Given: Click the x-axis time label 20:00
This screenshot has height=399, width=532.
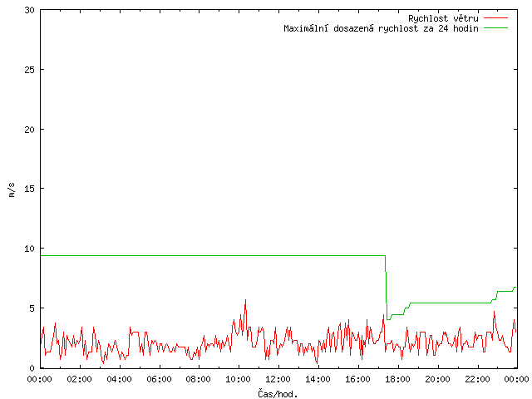Looking at the screenshot, I should [438, 379].
